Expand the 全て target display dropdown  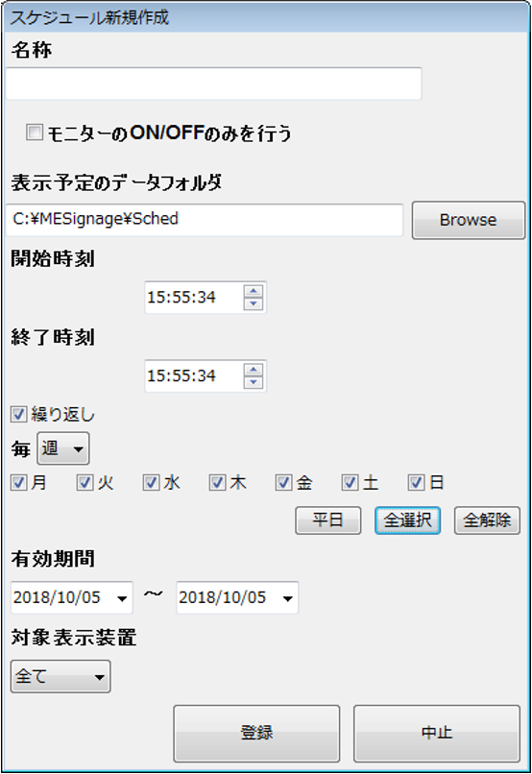60,676
